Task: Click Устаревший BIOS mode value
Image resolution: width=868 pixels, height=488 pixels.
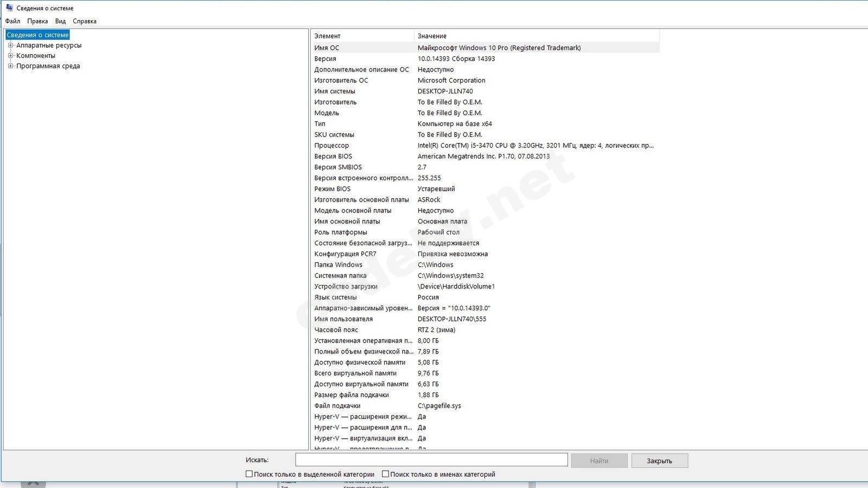Action: [436, 189]
